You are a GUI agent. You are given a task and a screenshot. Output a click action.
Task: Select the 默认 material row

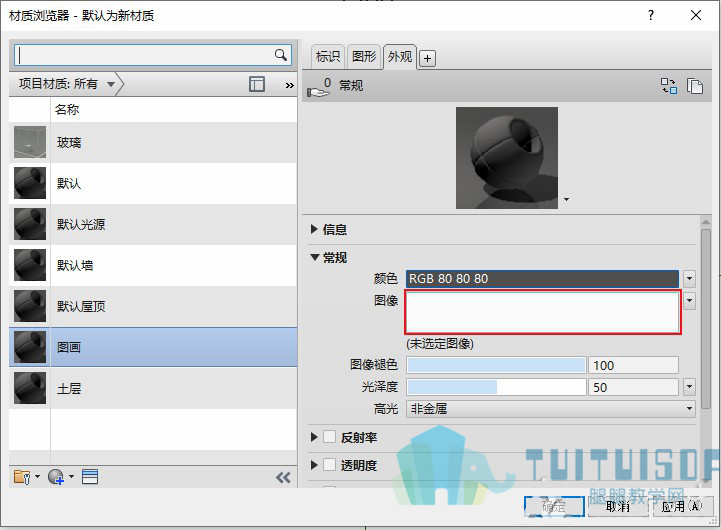coord(153,183)
